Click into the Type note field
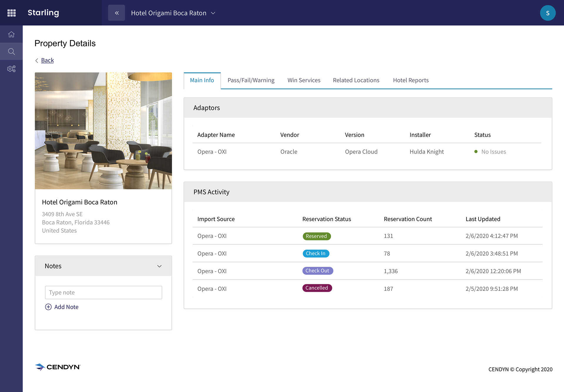564x392 pixels. point(103,292)
